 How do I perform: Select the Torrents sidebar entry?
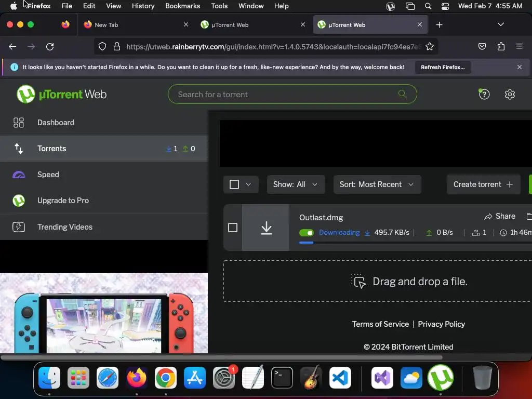(x=104, y=149)
